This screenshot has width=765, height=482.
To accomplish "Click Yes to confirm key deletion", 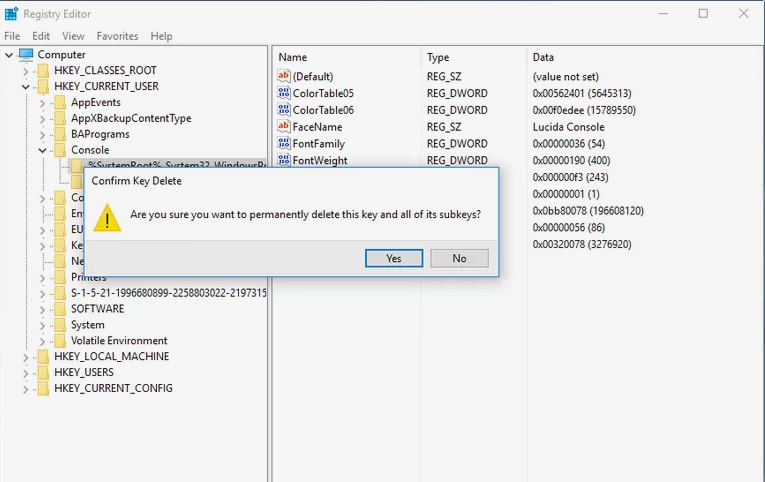I will (x=394, y=258).
